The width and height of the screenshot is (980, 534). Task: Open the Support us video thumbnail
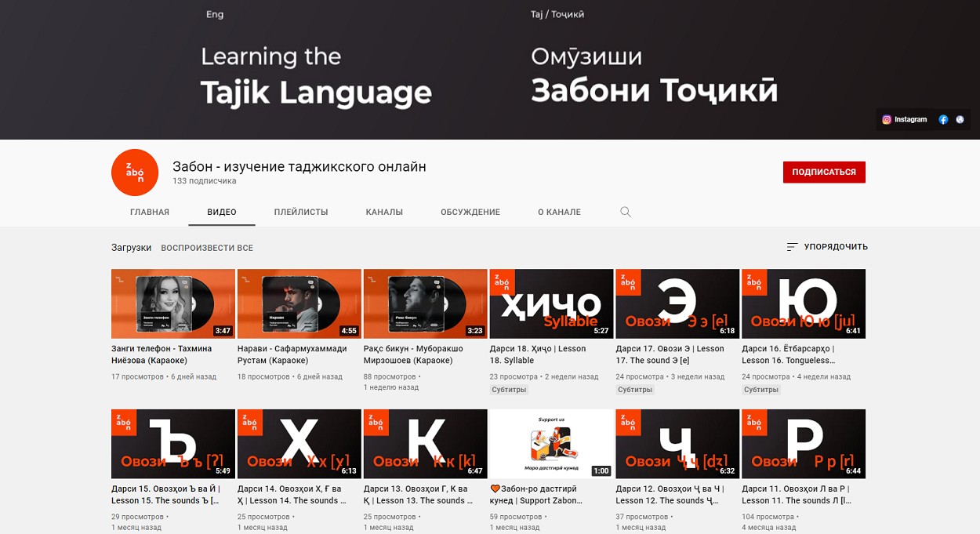click(551, 443)
